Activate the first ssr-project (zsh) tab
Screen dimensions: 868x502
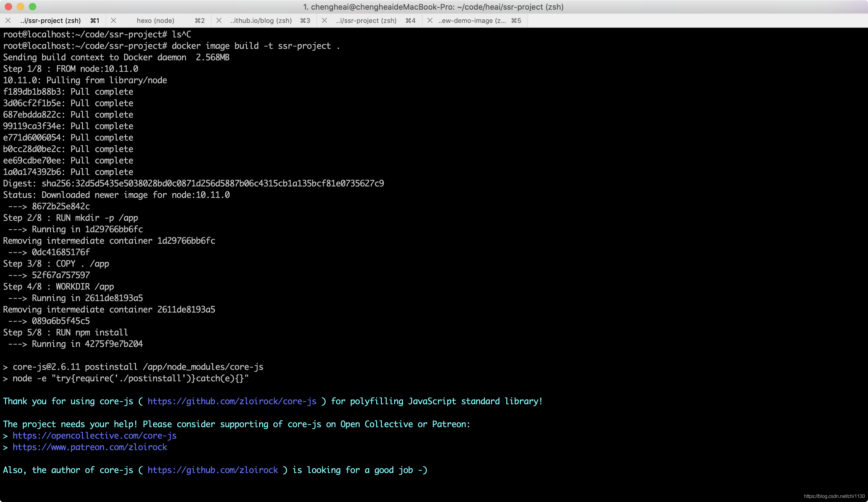pyautogui.click(x=50, y=21)
